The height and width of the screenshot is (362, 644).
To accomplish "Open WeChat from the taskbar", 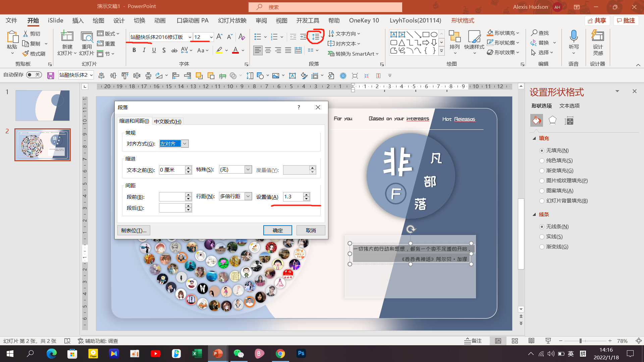I will 238,353.
